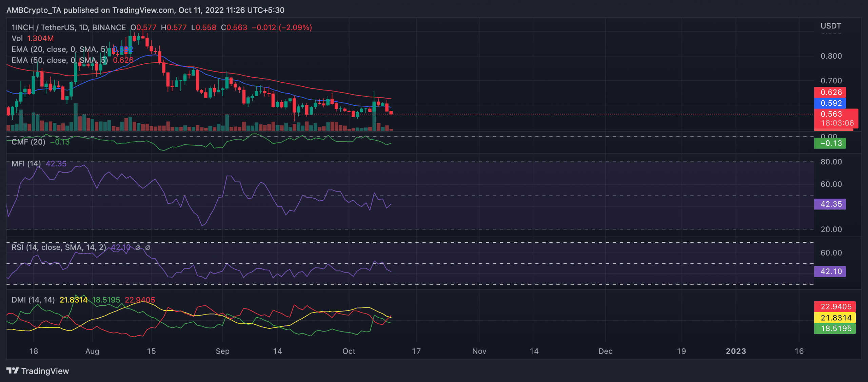Toggle the Vol 1.304M volume legend

pyautogui.click(x=29, y=38)
